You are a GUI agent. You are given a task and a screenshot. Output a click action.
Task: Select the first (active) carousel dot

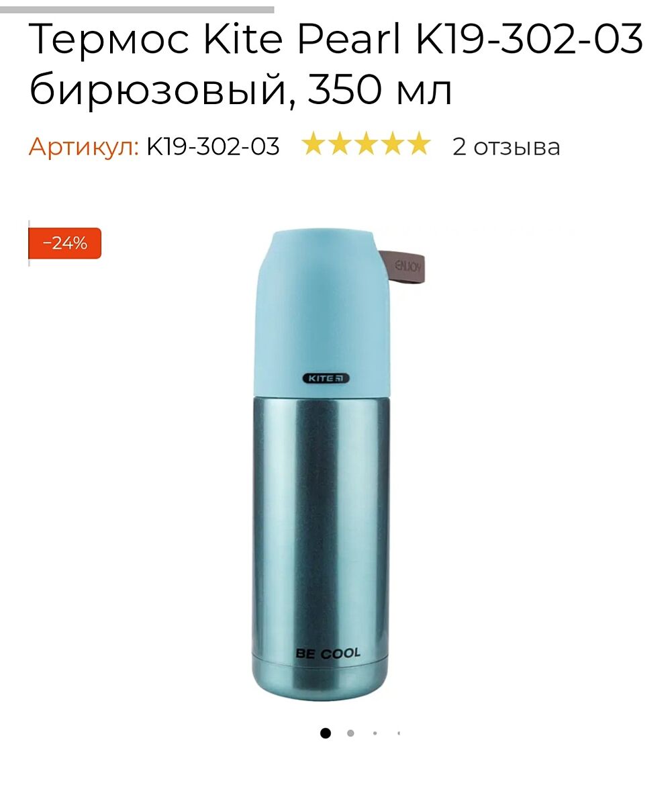[x=326, y=733]
